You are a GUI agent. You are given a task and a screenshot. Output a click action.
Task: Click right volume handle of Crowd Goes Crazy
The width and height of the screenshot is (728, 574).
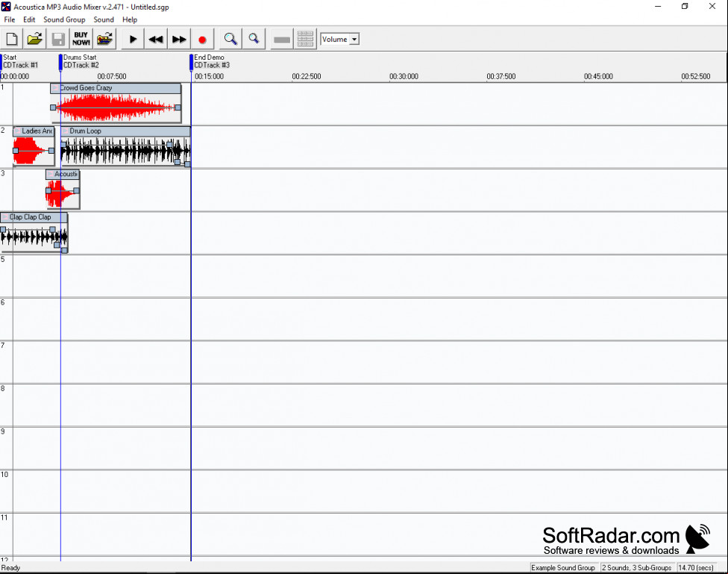pos(178,107)
